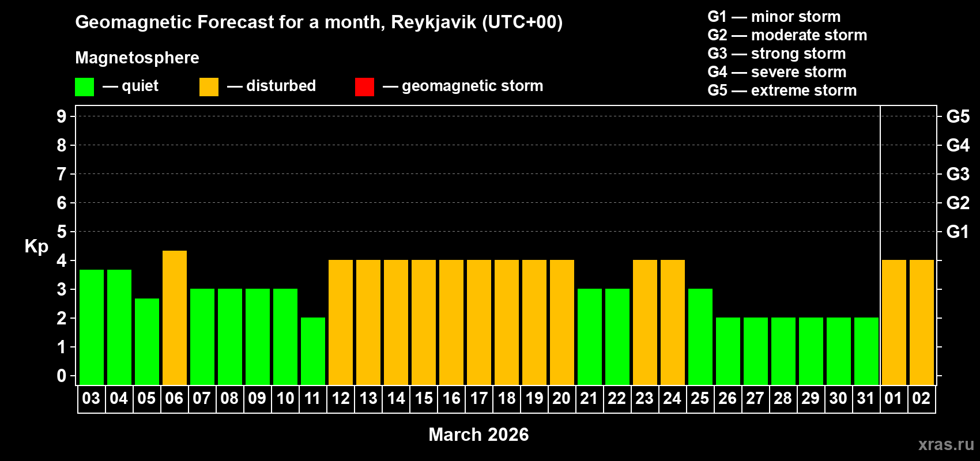Click the 'G3 — strong storm' legend line

click(x=777, y=54)
